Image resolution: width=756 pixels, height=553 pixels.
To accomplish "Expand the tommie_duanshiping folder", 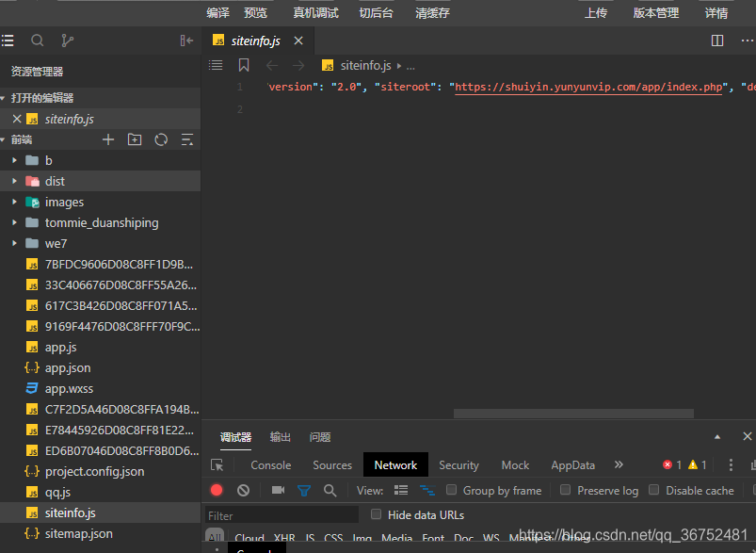I will (14, 222).
